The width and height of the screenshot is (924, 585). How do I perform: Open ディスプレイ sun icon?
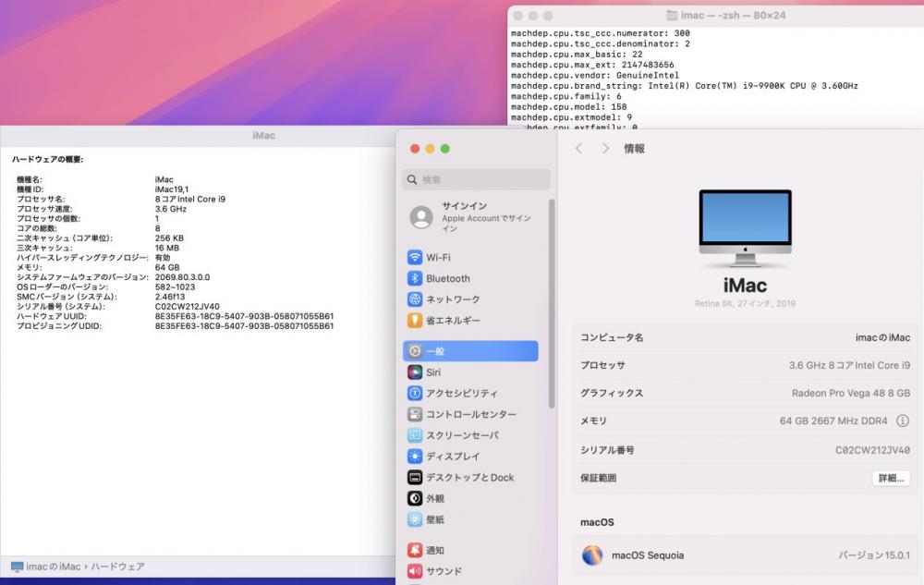coord(415,456)
